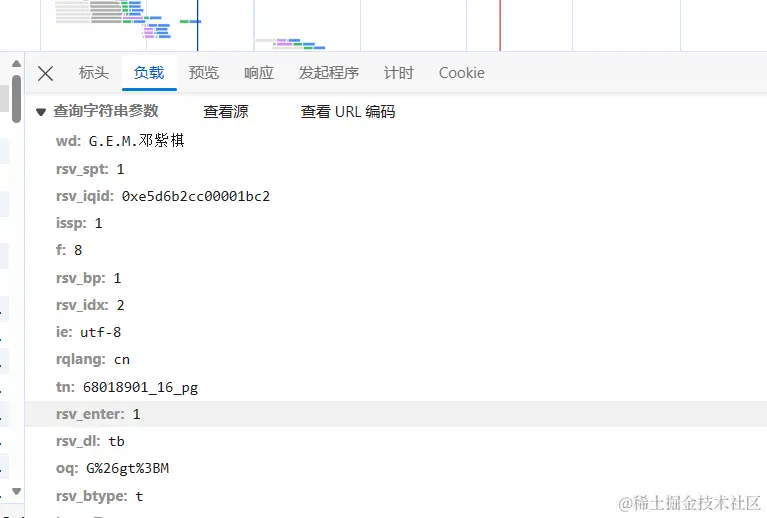Select the rsv_dl value tb
The width and height of the screenshot is (767, 518).
click(116, 442)
